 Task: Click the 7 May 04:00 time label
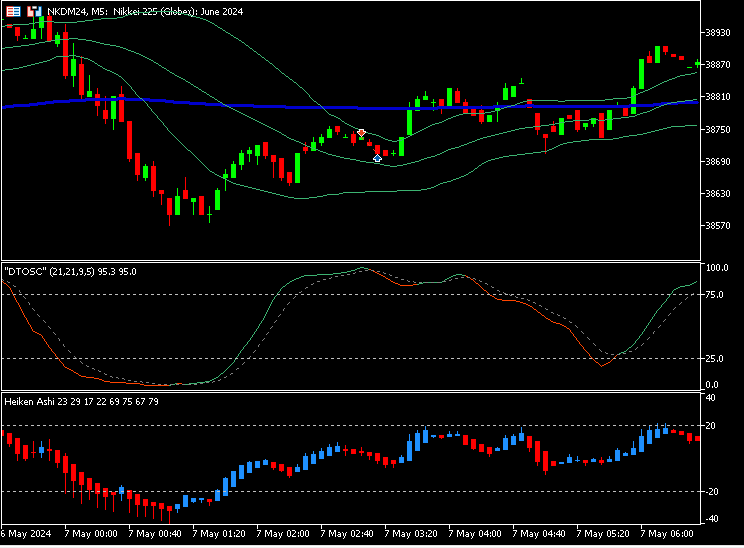click(x=475, y=533)
